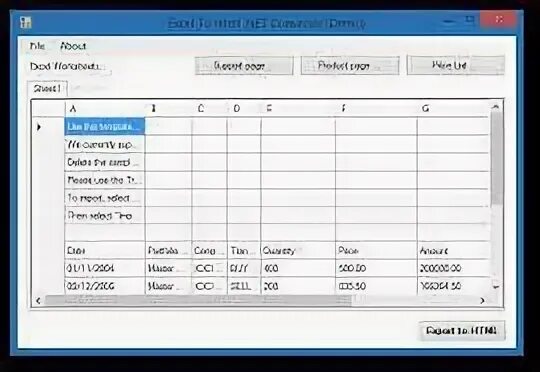Select the 'Quantity' header cell

pyautogui.click(x=298, y=250)
